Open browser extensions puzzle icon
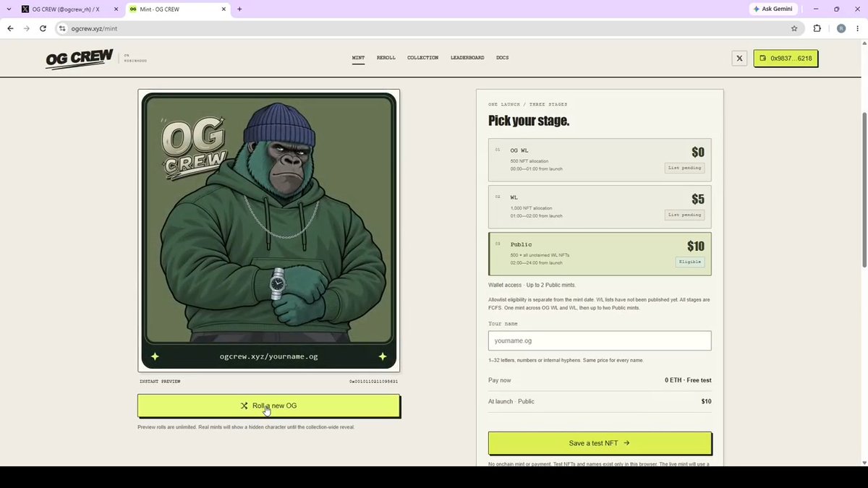868x488 pixels. point(817,28)
